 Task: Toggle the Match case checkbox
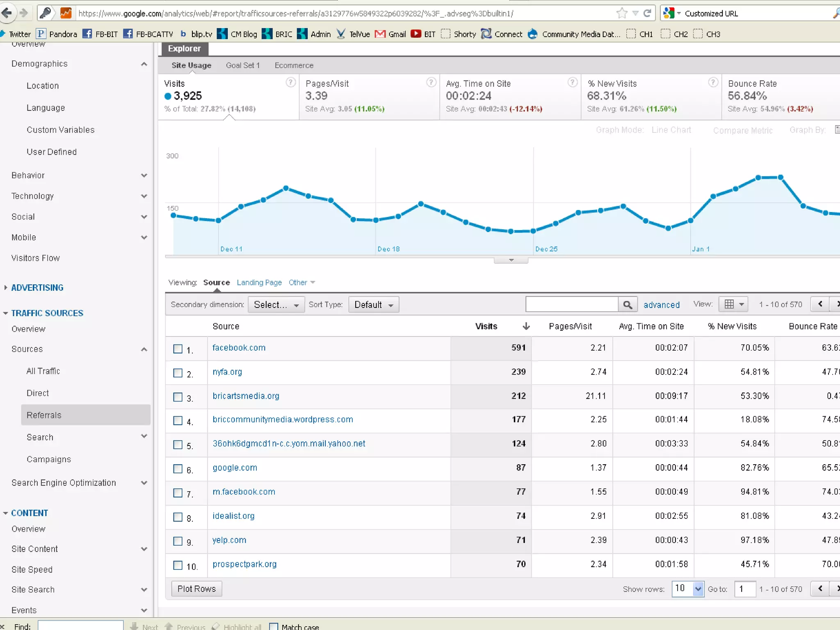[x=273, y=626]
